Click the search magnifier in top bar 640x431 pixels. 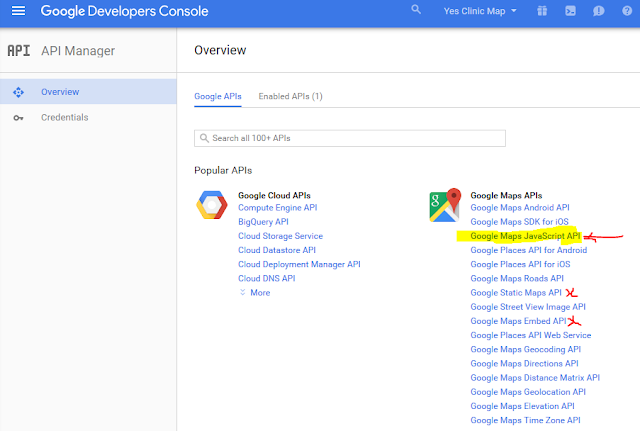click(x=416, y=9)
